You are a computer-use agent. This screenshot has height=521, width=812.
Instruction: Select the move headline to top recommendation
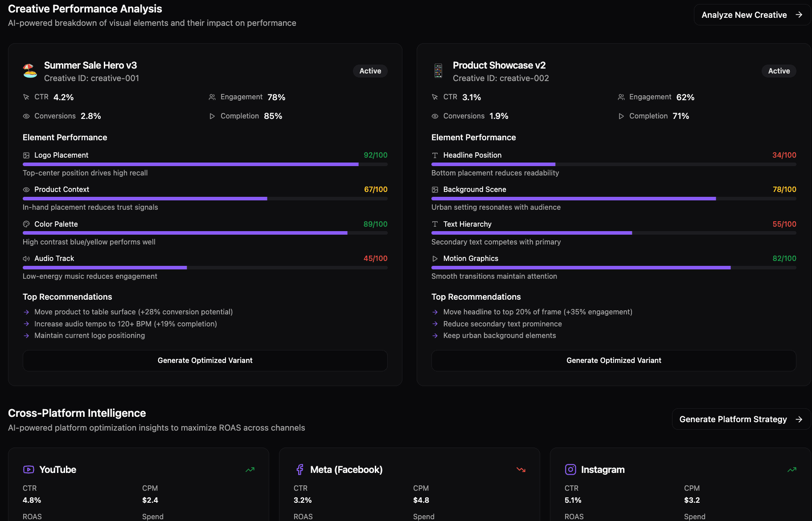click(x=537, y=312)
